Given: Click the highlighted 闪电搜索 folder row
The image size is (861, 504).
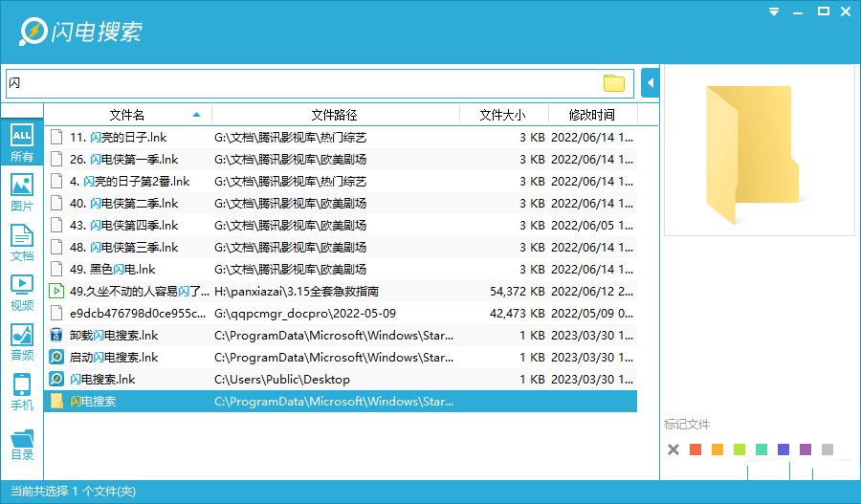Looking at the screenshot, I should 341,402.
